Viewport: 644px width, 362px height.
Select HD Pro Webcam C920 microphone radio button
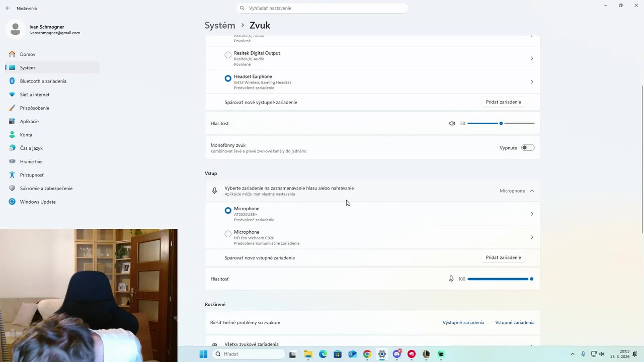pos(228,234)
